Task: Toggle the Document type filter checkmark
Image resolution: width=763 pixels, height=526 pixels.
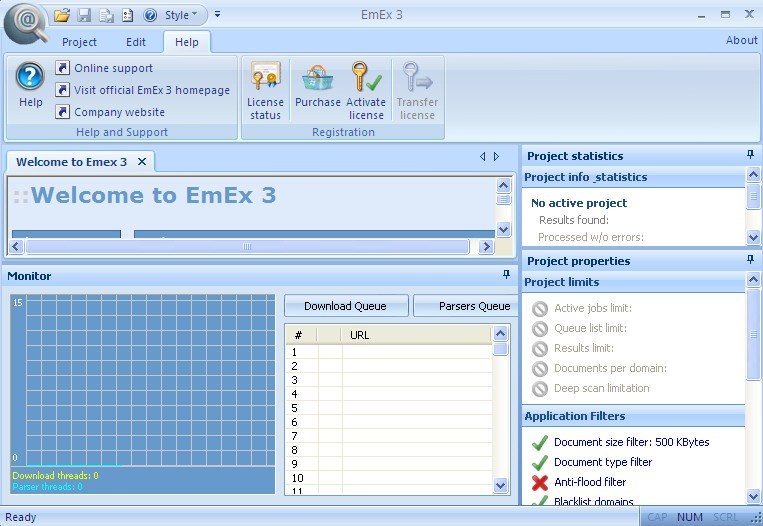Action: pyautogui.click(x=540, y=462)
